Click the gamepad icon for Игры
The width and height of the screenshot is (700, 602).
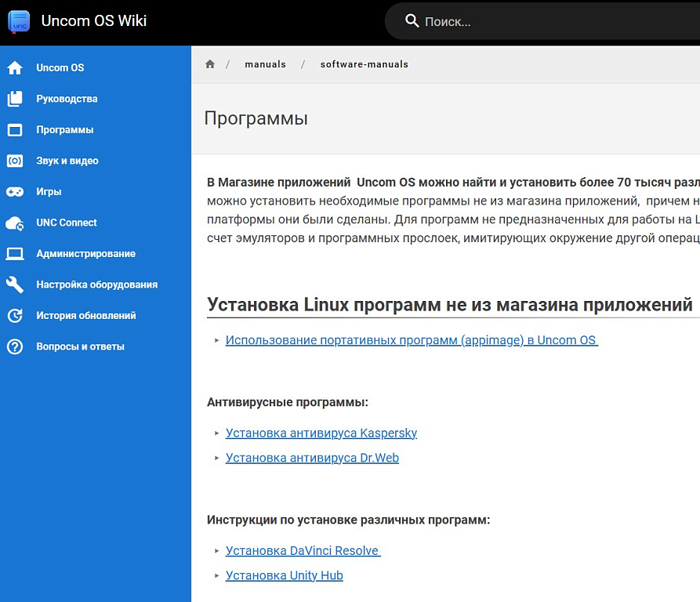[15, 192]
